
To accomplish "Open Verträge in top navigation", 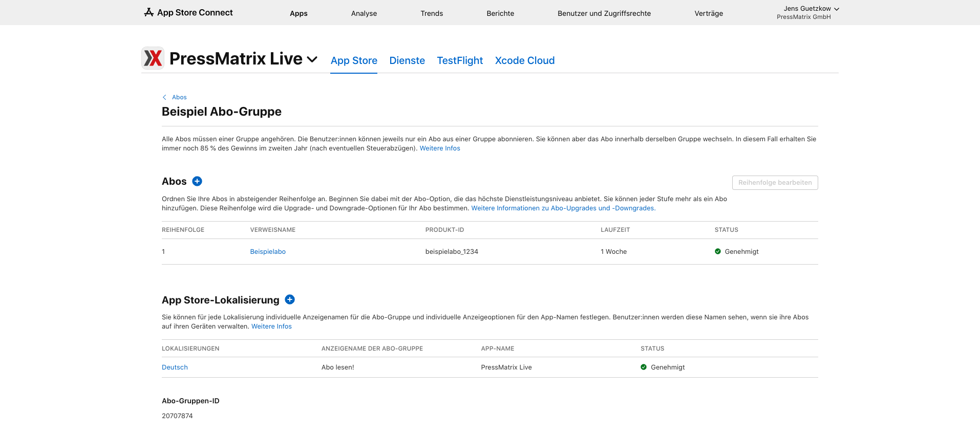I will pos(709,13).
